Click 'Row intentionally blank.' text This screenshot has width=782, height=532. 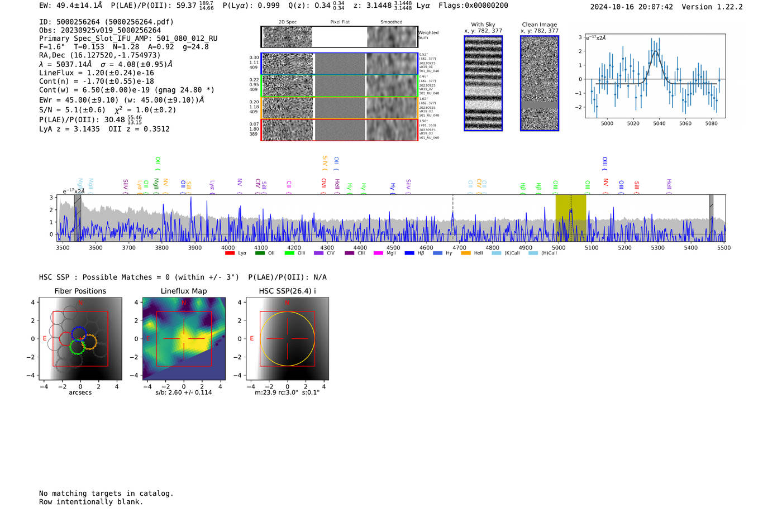[91, 502]
